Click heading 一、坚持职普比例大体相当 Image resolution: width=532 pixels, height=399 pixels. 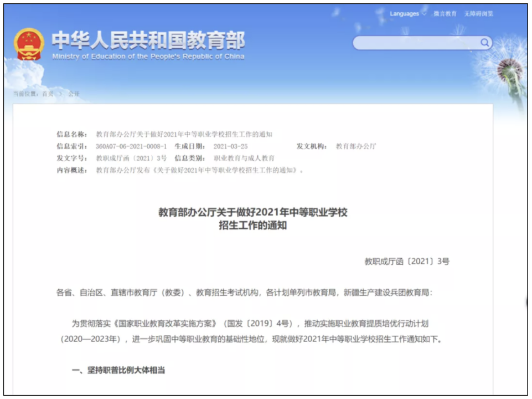[118, 370]
